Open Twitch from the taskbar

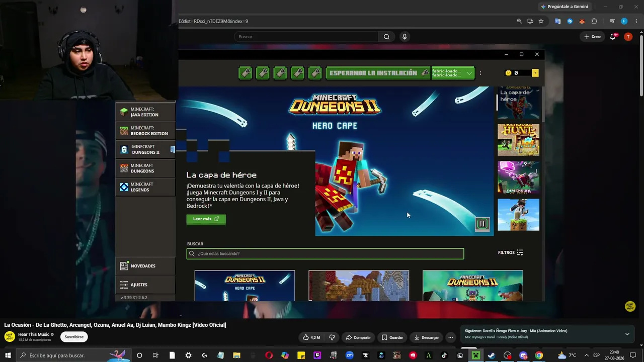pos(317,355)
